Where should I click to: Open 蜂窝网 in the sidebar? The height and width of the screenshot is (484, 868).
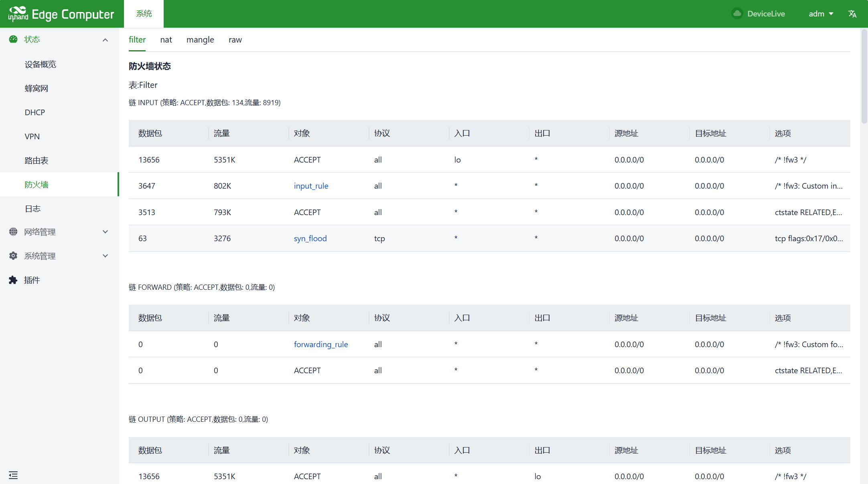point(59,88)
